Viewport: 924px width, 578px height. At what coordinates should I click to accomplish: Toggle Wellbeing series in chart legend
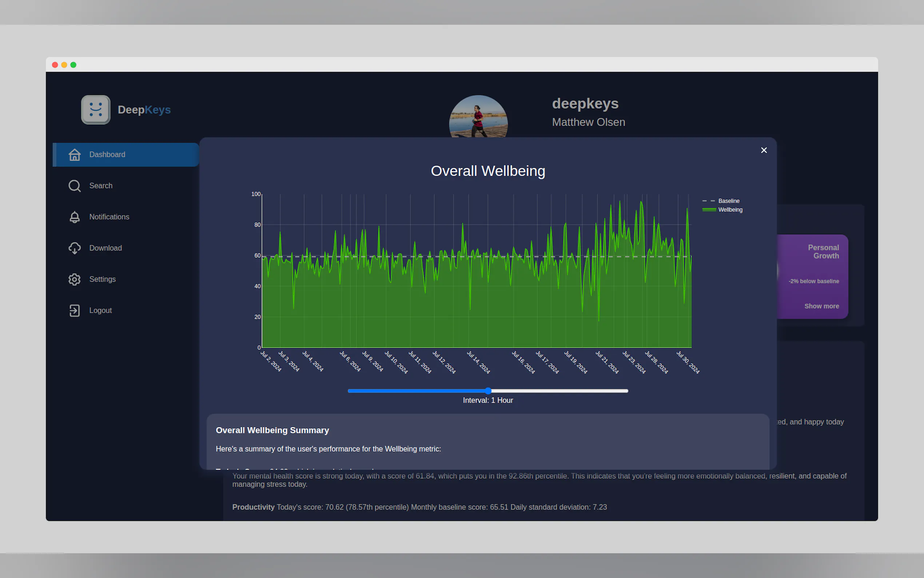coord(730,210)
